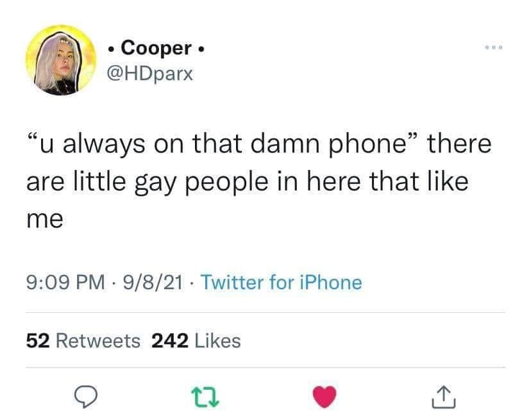Image resolution: width=531 pixels, height=420 pixels.
Task: Click the reply speech bubble icon
Action: click(x=86, y=397)
